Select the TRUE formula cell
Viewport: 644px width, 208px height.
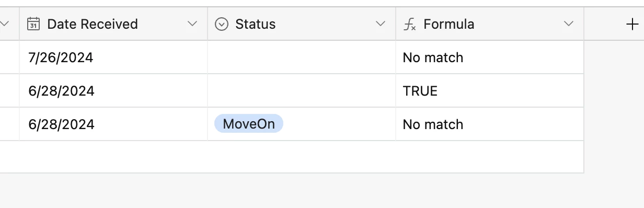coord(490,91)
